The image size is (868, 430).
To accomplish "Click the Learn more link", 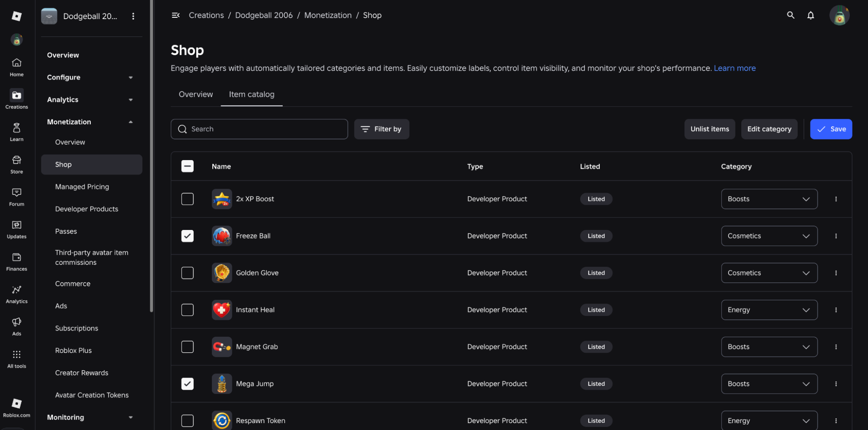I will click(x=735, y=68).
